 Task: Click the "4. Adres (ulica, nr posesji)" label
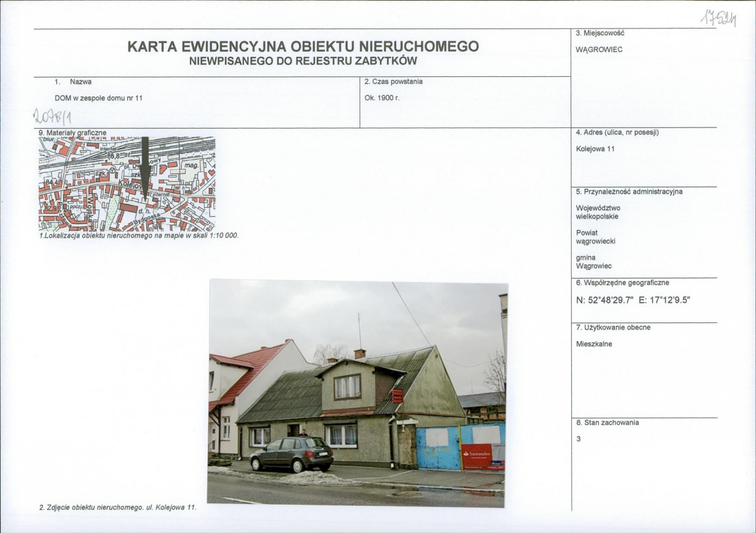pos(617,132)
